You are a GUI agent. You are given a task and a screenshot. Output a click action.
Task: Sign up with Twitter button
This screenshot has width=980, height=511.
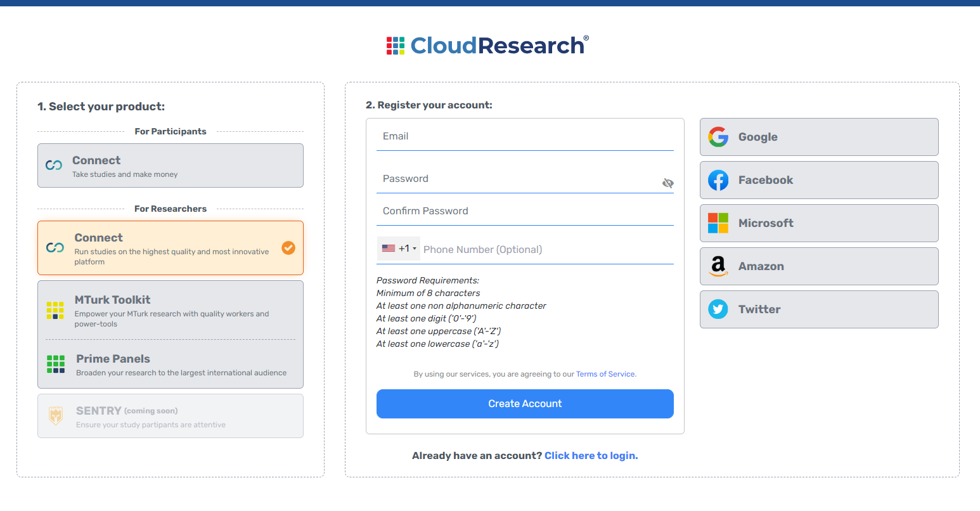tap(819, 309)
